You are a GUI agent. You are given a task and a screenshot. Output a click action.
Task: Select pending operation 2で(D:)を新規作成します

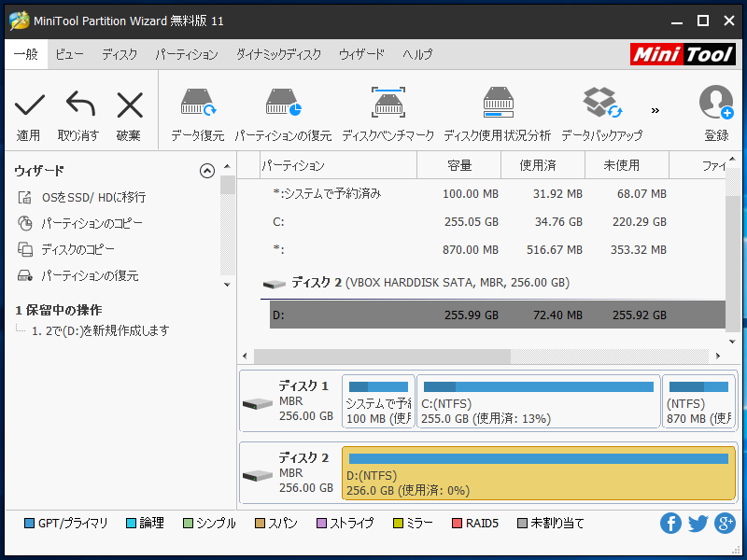click(x=101, y=330)
